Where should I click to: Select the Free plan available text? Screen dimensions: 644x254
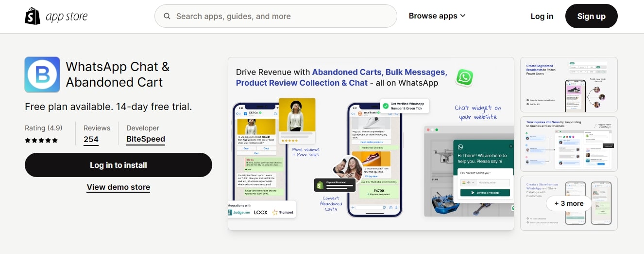coord(108,107)
